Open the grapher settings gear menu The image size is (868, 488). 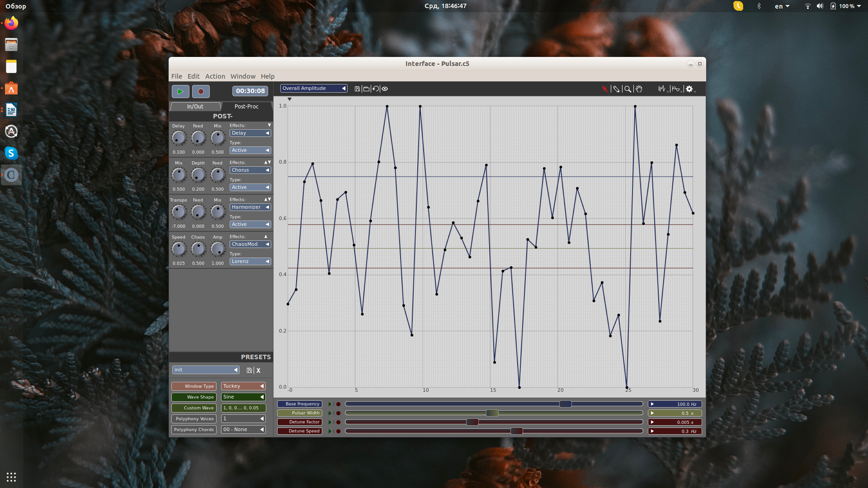coord(689,89)
